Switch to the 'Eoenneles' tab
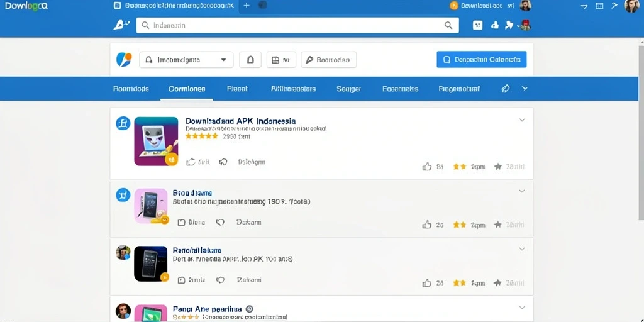 [x=400, y=89]
